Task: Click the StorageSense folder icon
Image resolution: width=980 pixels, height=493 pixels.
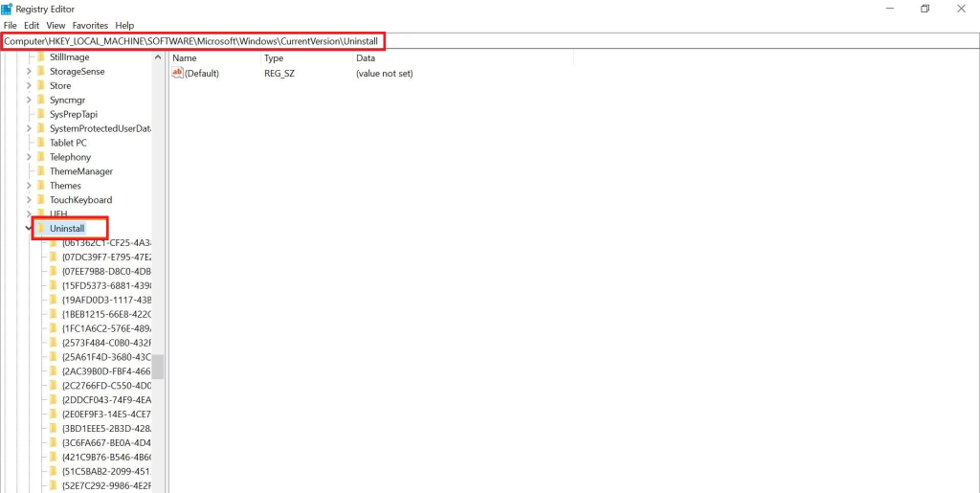Action: pyautogui.click(x=40, y=71)
